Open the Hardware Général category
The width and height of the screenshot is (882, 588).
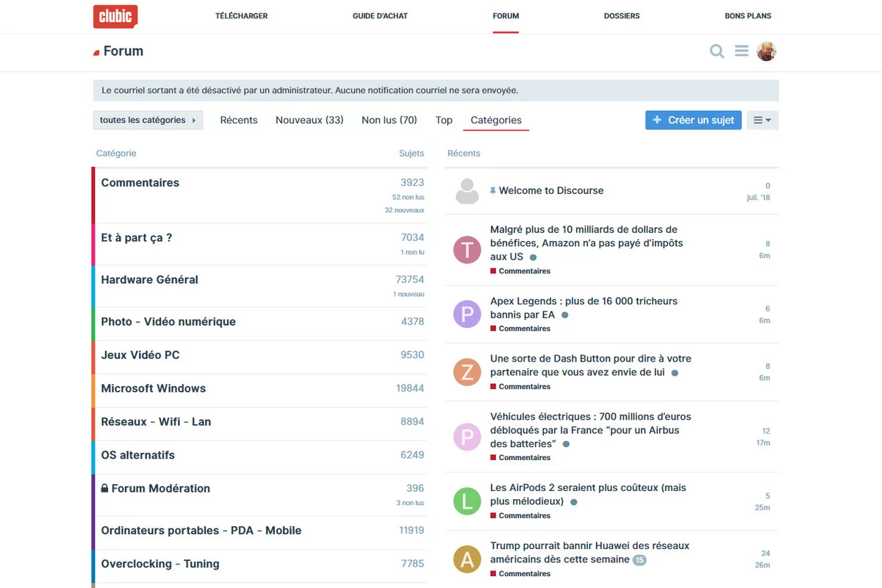[x=150, y=280]
